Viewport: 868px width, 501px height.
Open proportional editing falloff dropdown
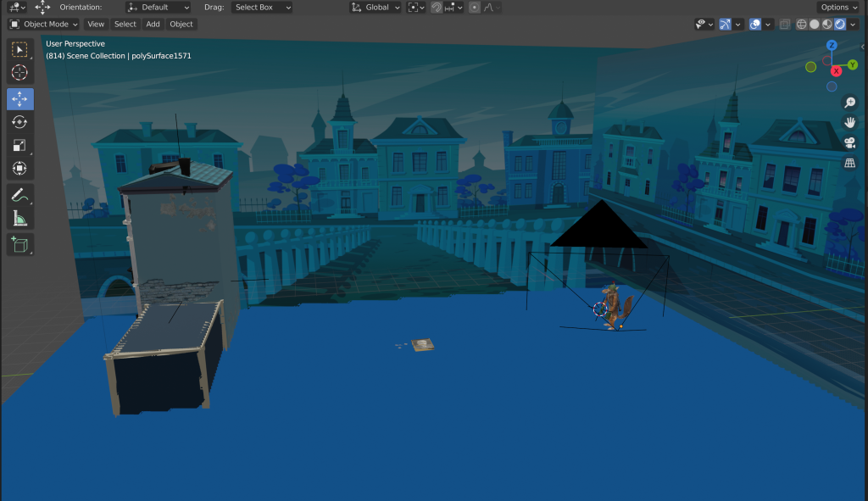point(492,7)
